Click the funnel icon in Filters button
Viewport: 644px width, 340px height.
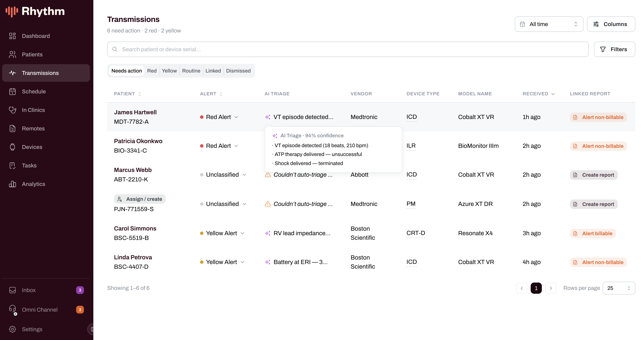point(603,49)
